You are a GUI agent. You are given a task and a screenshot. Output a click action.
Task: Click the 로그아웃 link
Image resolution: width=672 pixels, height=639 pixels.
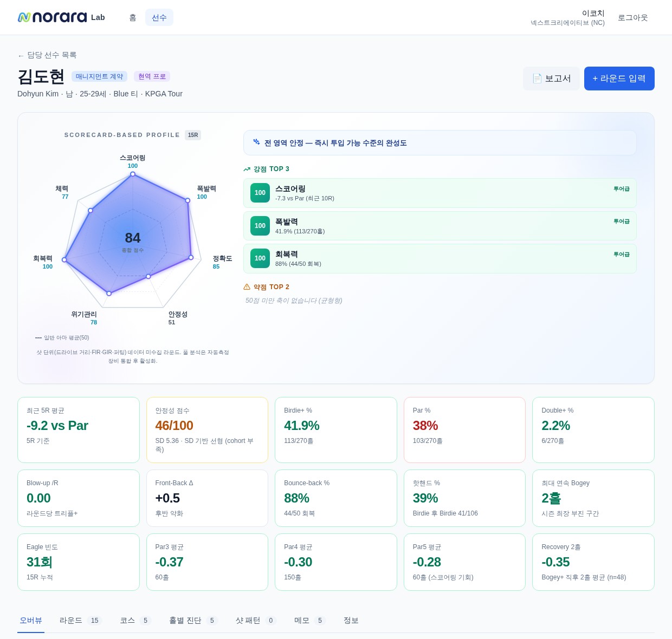633,17
